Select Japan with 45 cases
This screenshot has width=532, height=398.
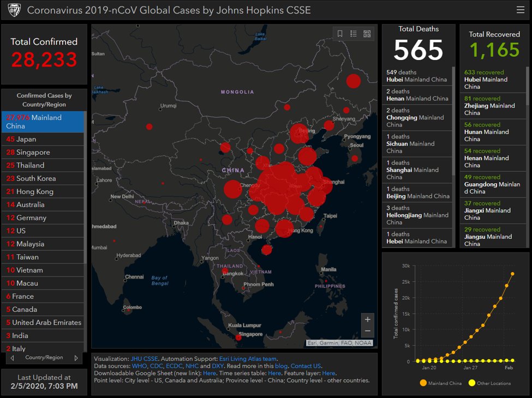[x=43, y=139]
